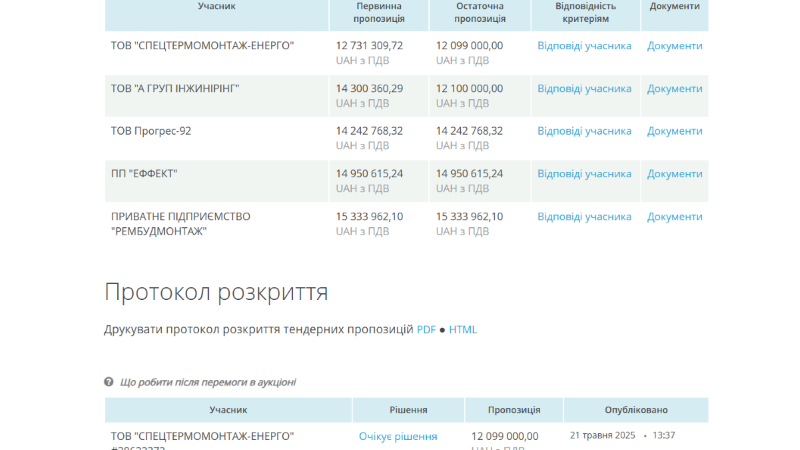Open Документи for А ГРУП ІНЖИНІРІНГ
This screenshot has height=450, width=800.
coord(674,88)
